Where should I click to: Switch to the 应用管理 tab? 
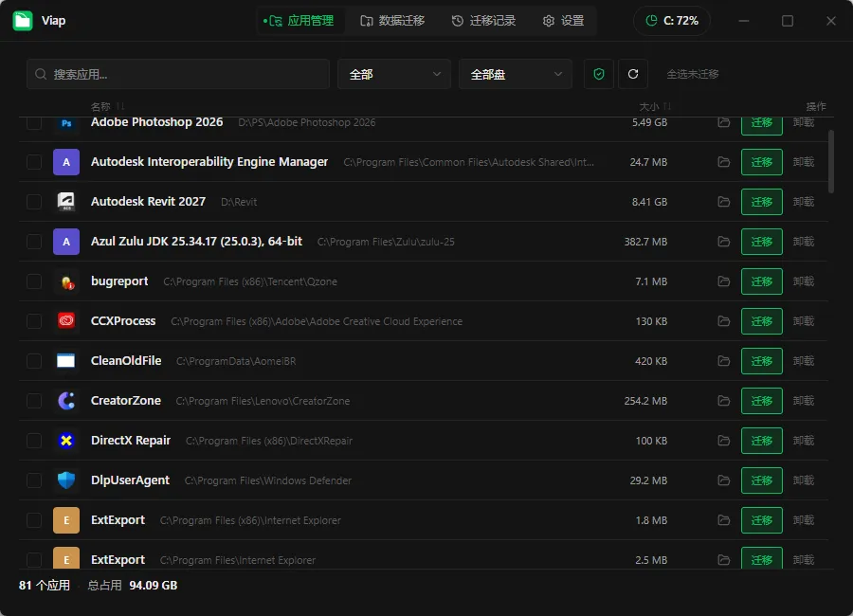pos(299,21)
